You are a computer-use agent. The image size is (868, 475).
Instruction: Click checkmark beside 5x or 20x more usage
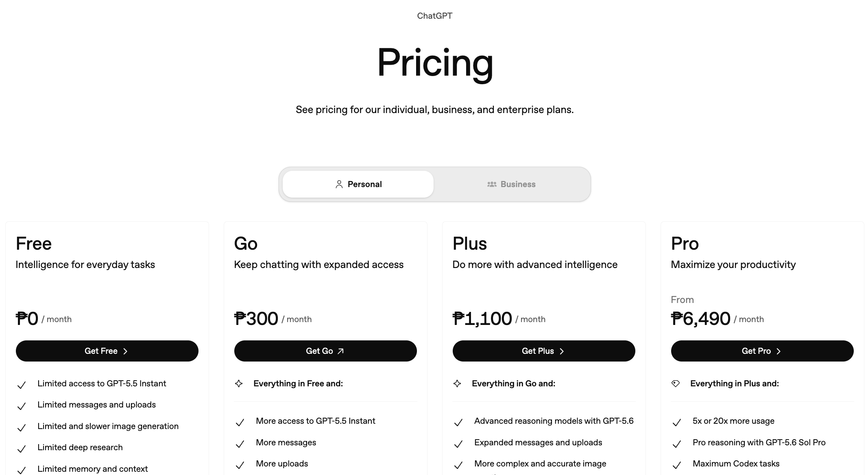tap(677, 423)
